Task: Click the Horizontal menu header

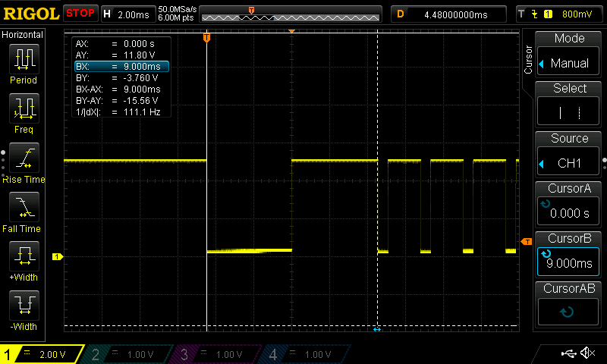Action: [24, 35]
